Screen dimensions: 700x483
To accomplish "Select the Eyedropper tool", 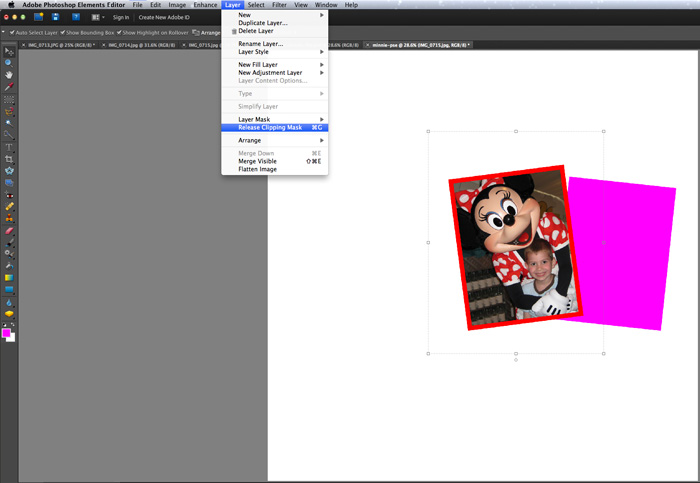I will (x=9, y=87).
